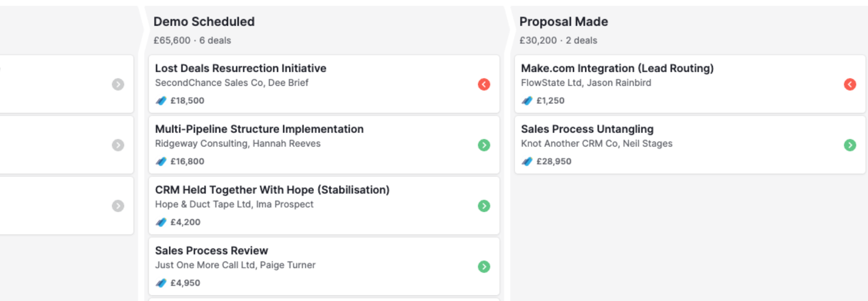Click blue label icon beside £16,800
Image resolution: width=868 pixels, height=301 pixels.
pos(161,162)
